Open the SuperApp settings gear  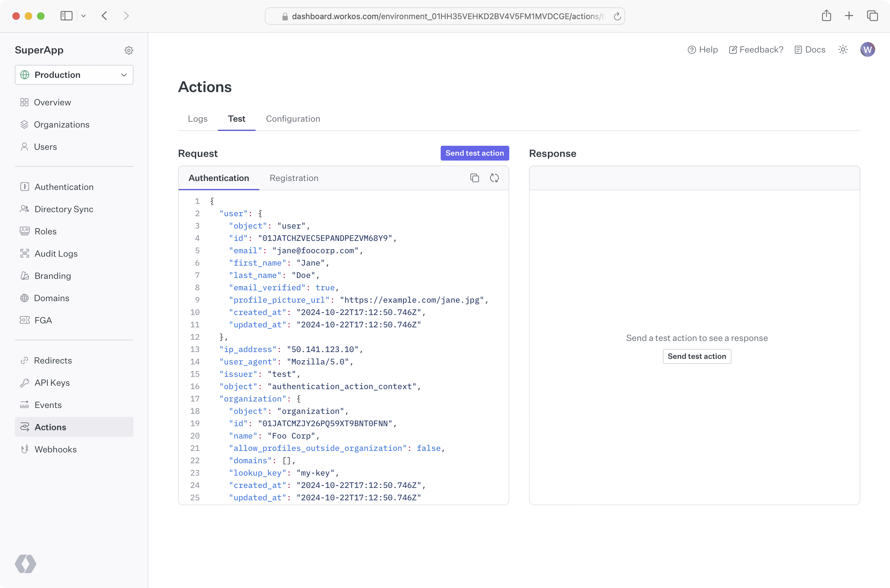pyautogui.click(x=129, y=50)
